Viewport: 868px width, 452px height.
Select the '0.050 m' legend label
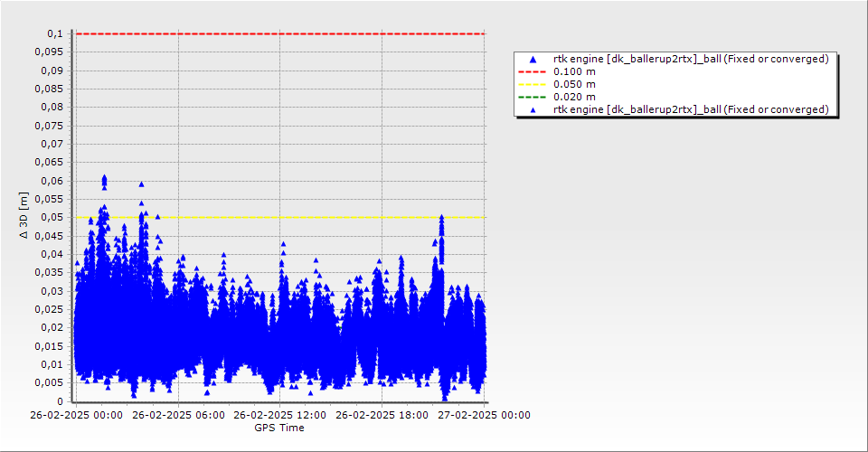point(575,85)
